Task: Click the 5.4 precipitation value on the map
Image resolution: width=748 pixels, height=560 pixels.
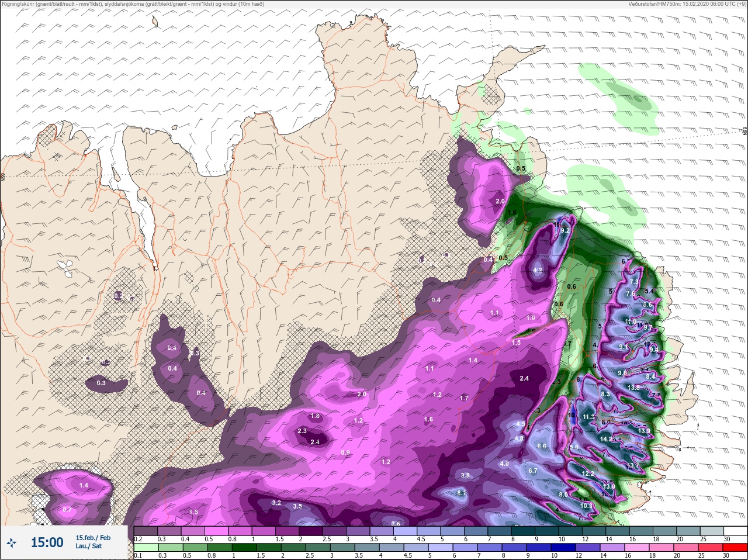Action: [649, 291]
